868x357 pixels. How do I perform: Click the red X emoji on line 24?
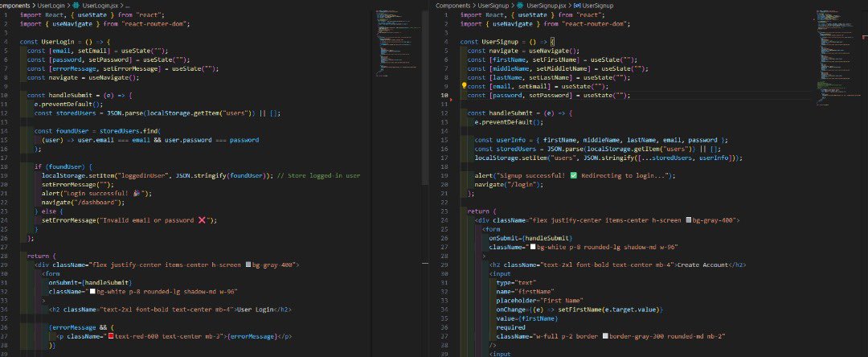[x=202, y=220]
